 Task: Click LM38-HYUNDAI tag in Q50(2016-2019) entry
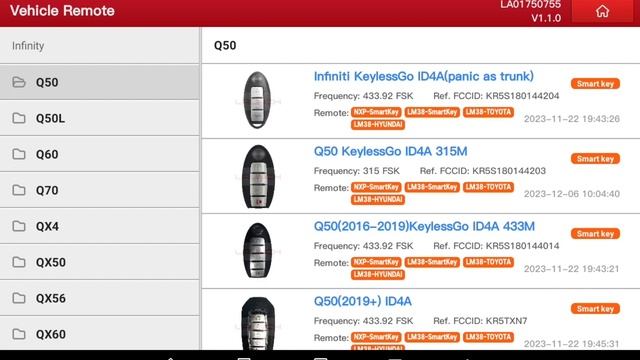[x=378, y=275]
